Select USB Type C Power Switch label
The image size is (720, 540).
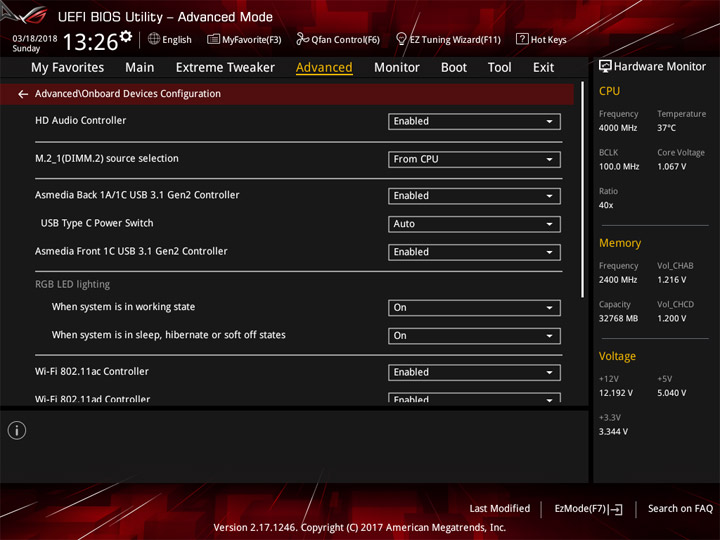tap(97, 223)
